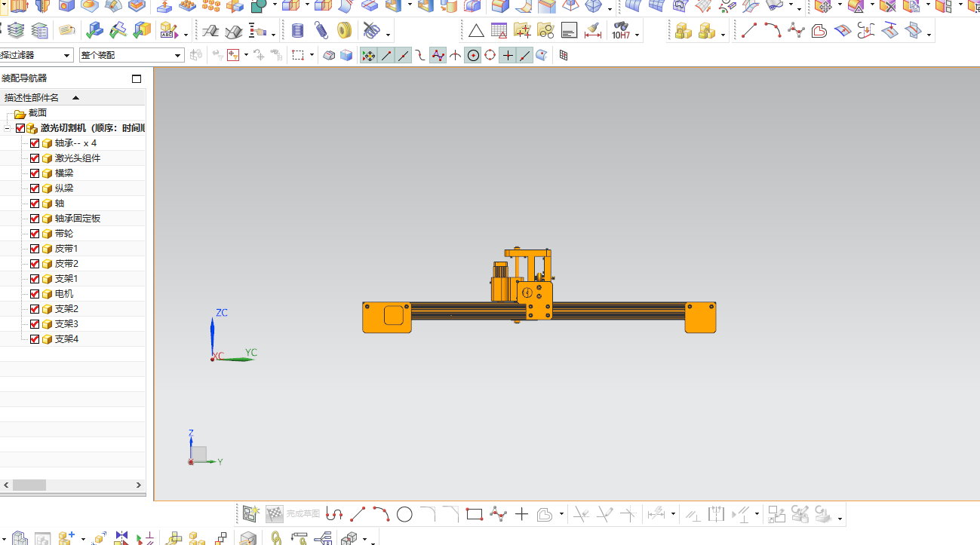Uncheck the 轴承-- x 4 component checkbox
Screen dimensions: 980x545
click(x=35, y=143)
